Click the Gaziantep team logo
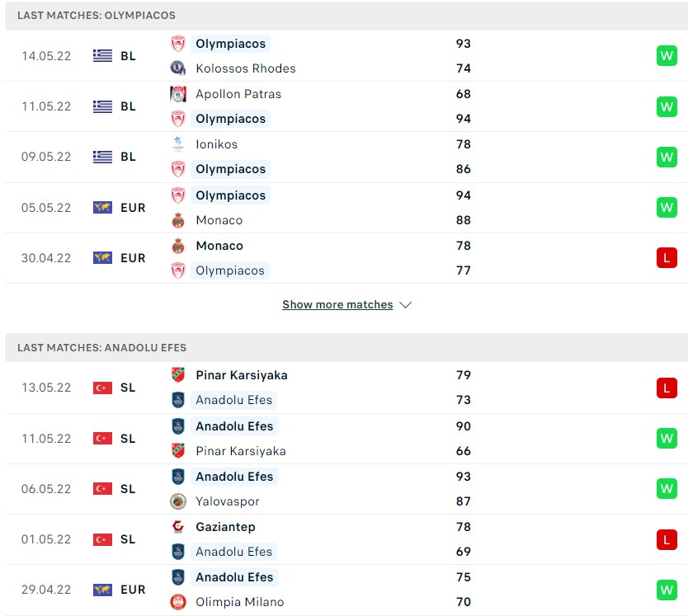This screenshot has width=688, height=616. pyautogui.click(x=177, y=527)
